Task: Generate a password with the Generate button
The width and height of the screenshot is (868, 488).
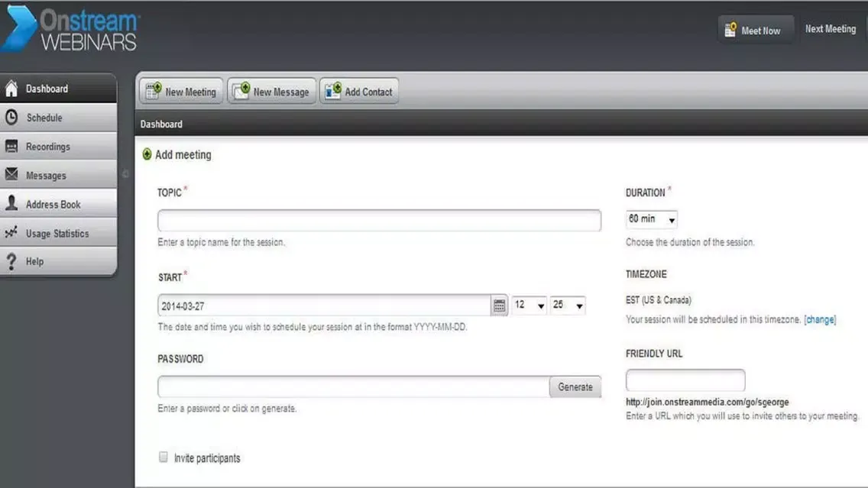Action: pos(575,386)
